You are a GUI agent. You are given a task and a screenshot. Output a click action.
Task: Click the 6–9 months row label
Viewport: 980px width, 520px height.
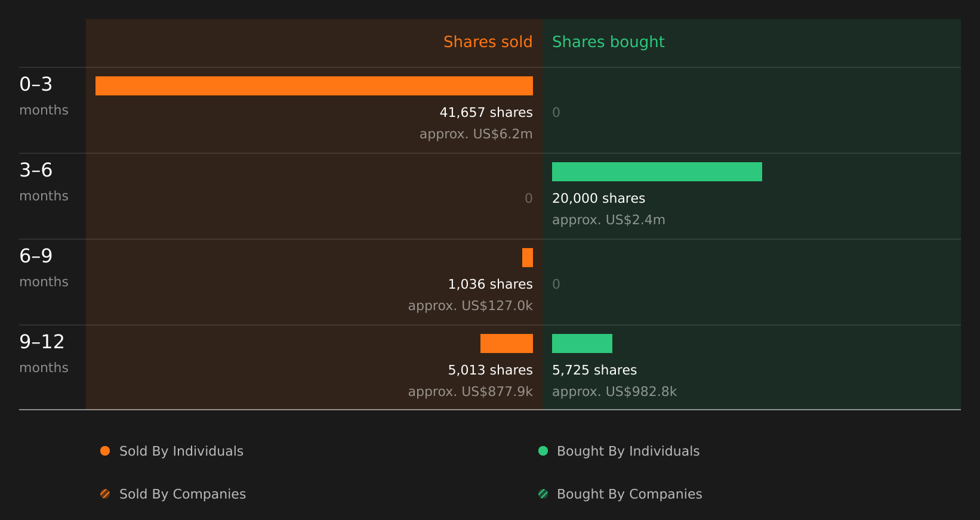point(44,268)
